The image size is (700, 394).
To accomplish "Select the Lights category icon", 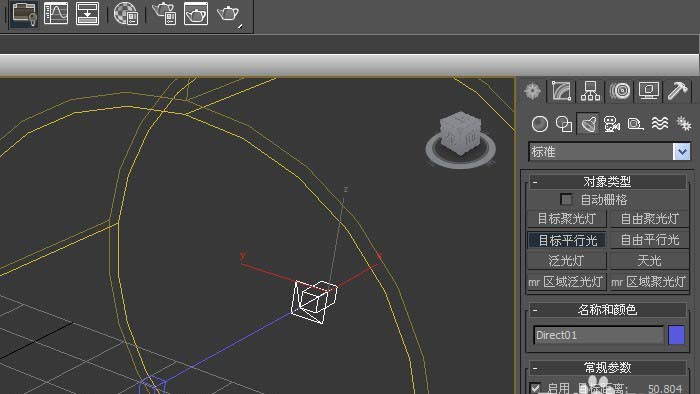I will 588,124.
